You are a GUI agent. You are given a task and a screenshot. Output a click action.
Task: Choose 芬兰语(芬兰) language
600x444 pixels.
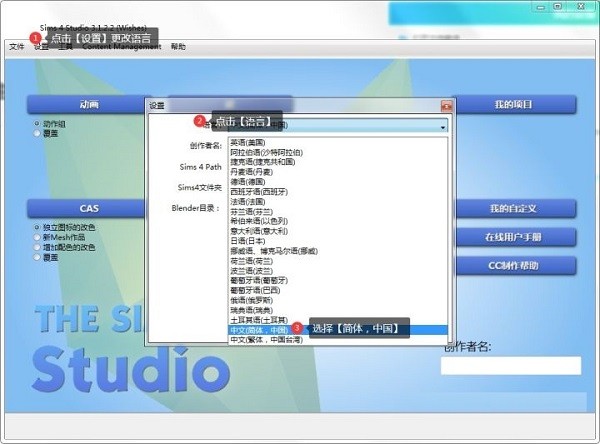point(338,212)
